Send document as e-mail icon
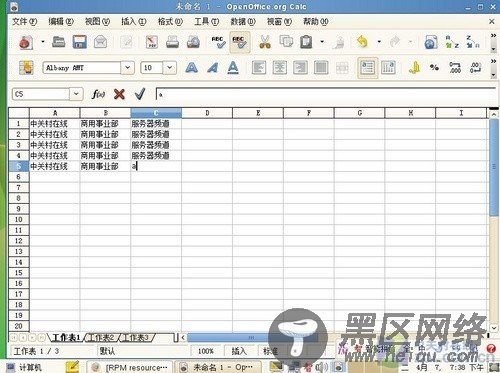This screenshot has width=500, height=373. 100,42
